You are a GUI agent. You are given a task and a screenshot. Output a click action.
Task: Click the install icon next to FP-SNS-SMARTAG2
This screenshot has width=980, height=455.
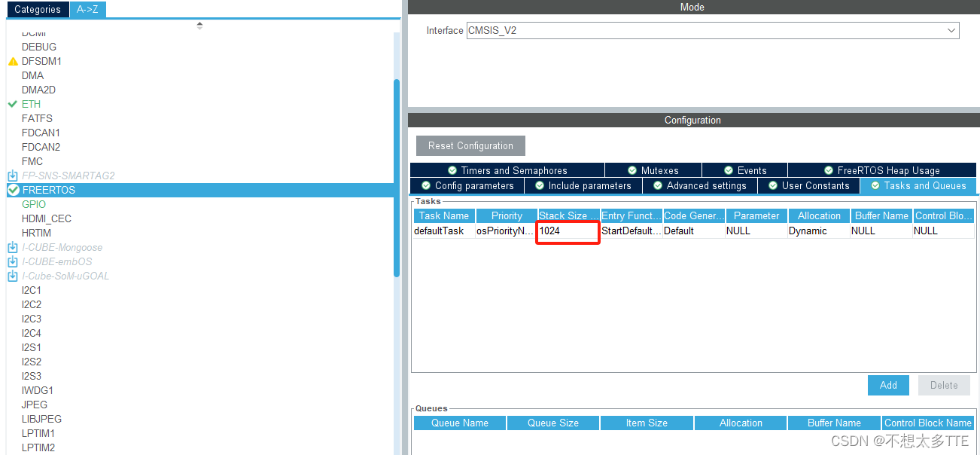click(12, 175)
